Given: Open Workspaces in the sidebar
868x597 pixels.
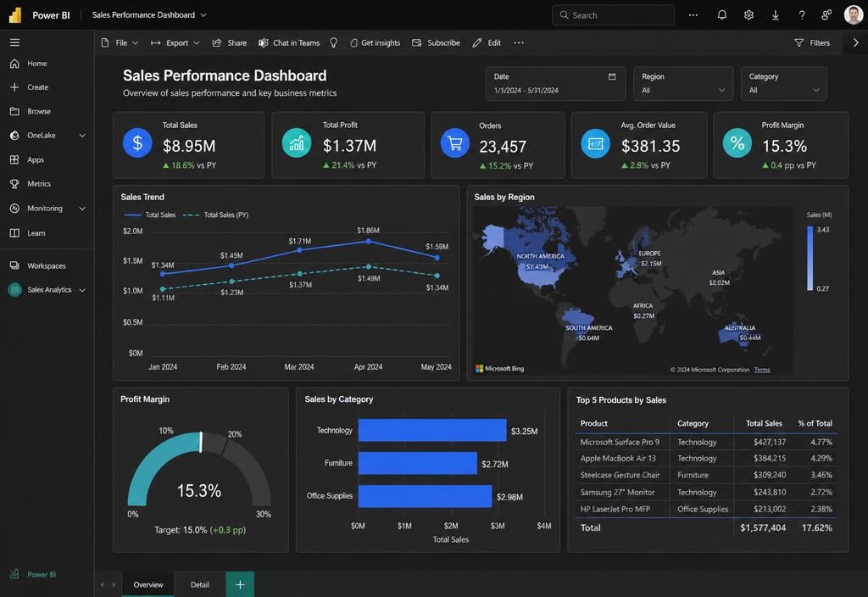Looking at the screenshot, I should 47,265.
